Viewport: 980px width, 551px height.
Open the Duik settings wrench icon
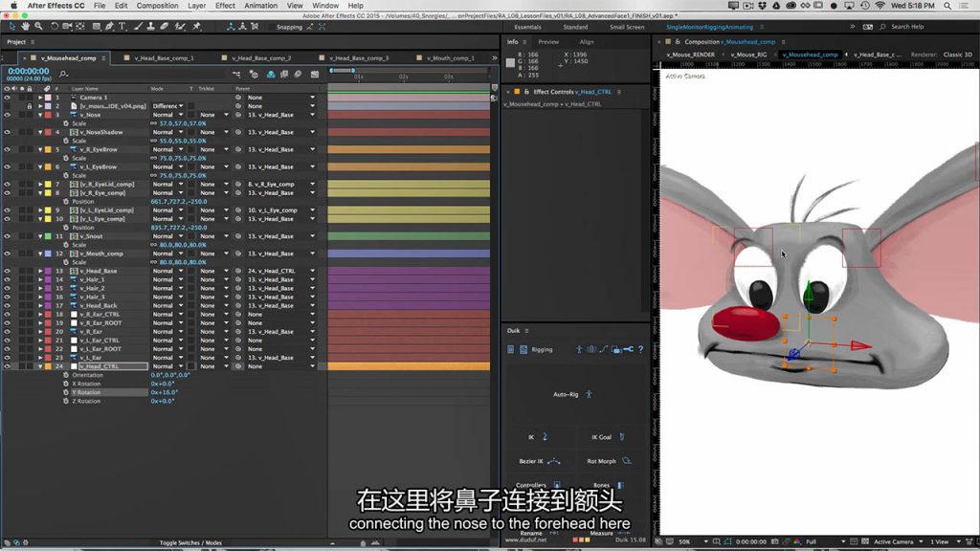point(628,349)
